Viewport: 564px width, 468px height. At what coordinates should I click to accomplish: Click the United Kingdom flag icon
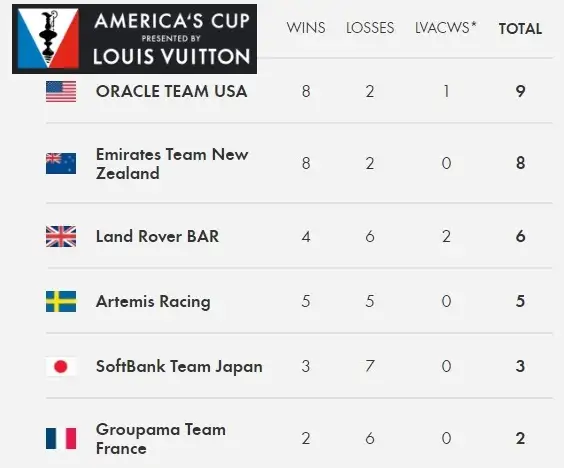pos(61,236)
